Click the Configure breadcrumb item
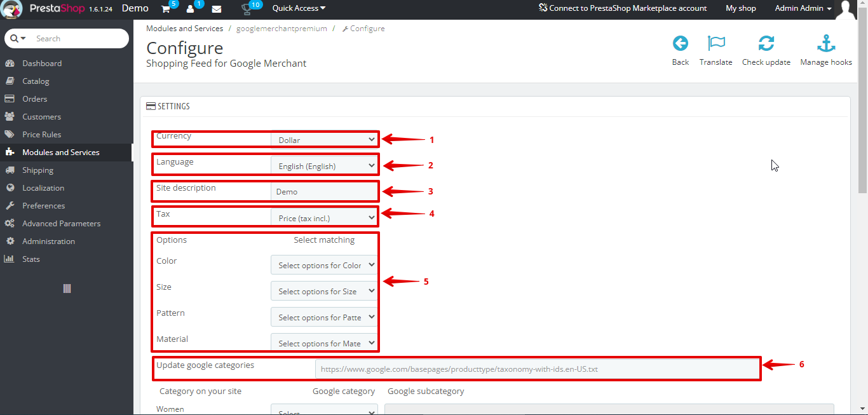This screenshot has width=868, height=415. 363,29
